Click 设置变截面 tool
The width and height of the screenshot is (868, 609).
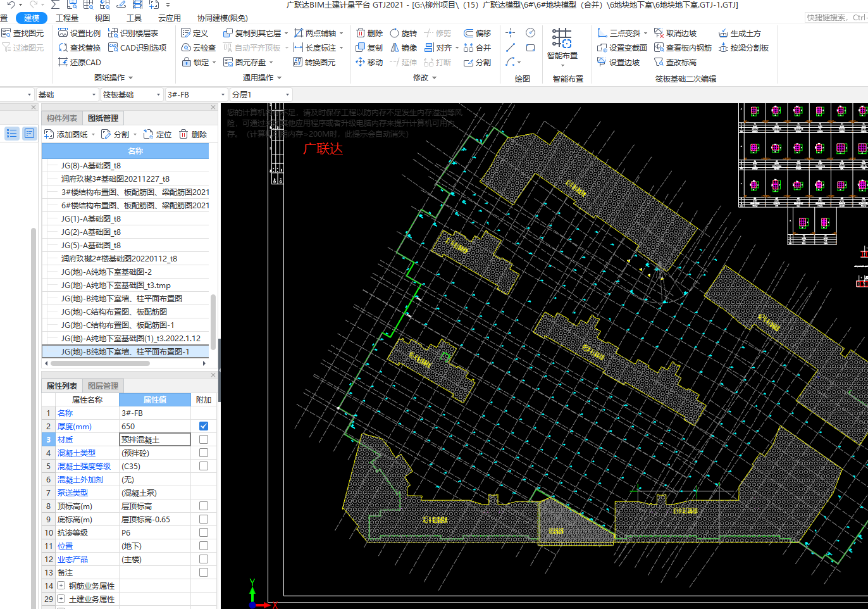(x=622, y=47)
